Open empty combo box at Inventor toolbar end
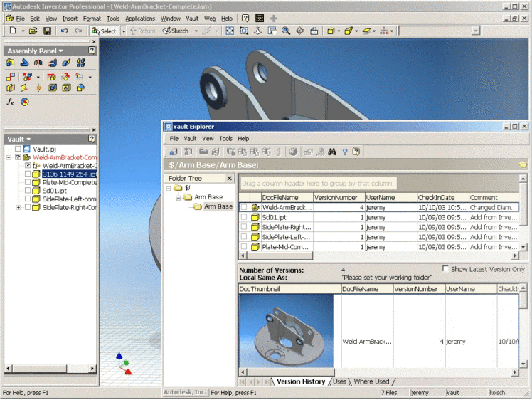Screen dimensions: 532x400 [476, 31]
